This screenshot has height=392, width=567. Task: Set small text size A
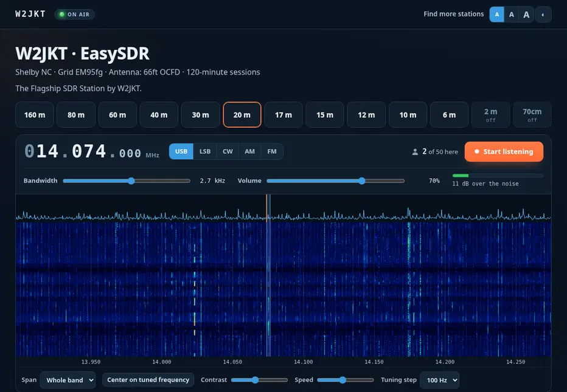click(497, 15)
